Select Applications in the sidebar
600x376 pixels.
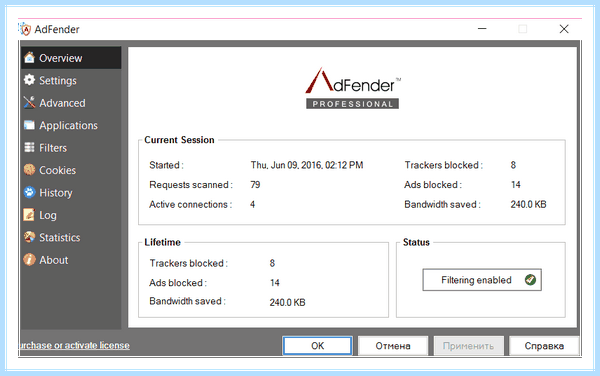click(x=68, y=125)
